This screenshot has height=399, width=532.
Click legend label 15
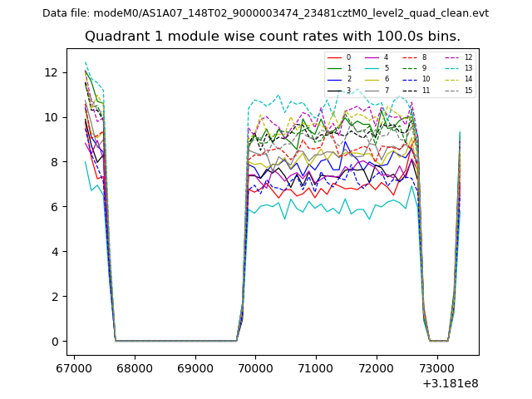468,90
